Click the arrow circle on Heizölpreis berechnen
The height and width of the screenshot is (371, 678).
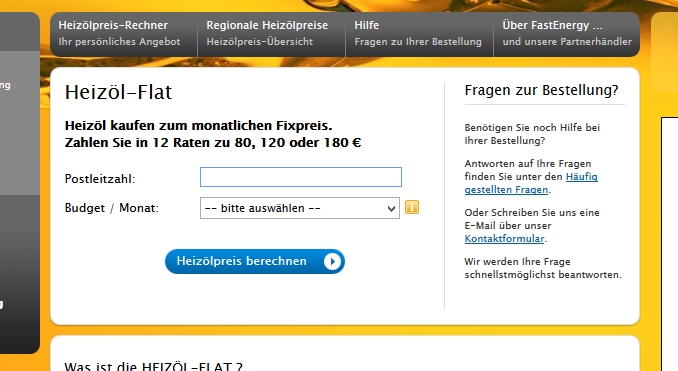click(332, 261)
